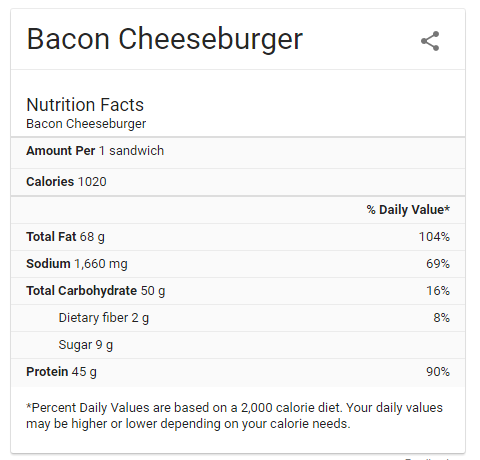
Task: Click the % Daily Value* header
Action: pos(408,210)
